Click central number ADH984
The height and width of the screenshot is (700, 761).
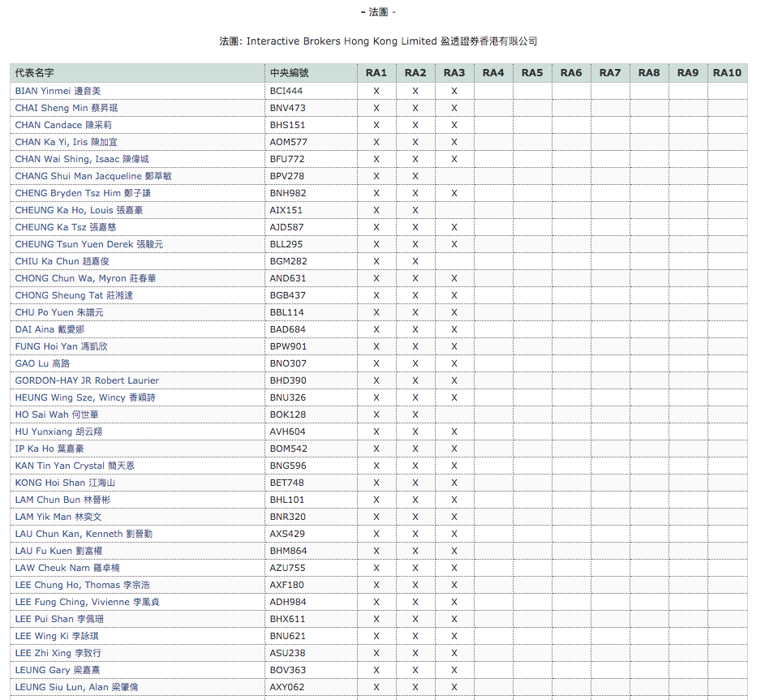pyautogui.click(x=288, y=602)
